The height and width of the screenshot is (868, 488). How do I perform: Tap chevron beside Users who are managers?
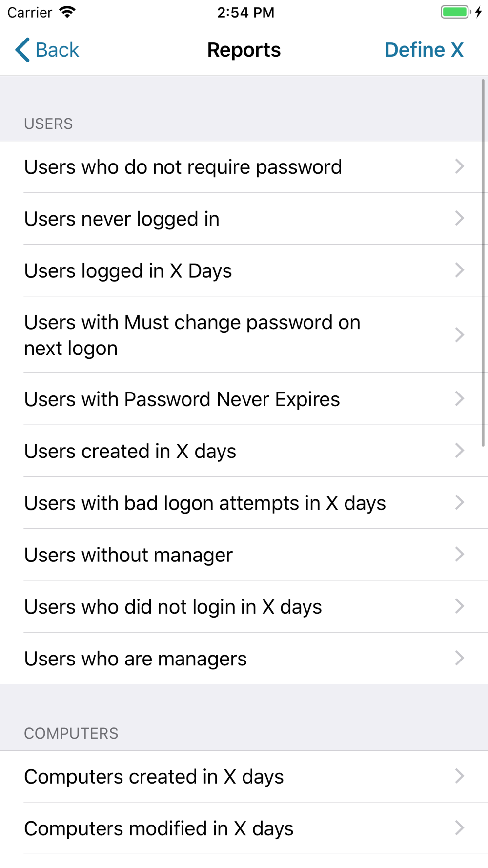459,659
